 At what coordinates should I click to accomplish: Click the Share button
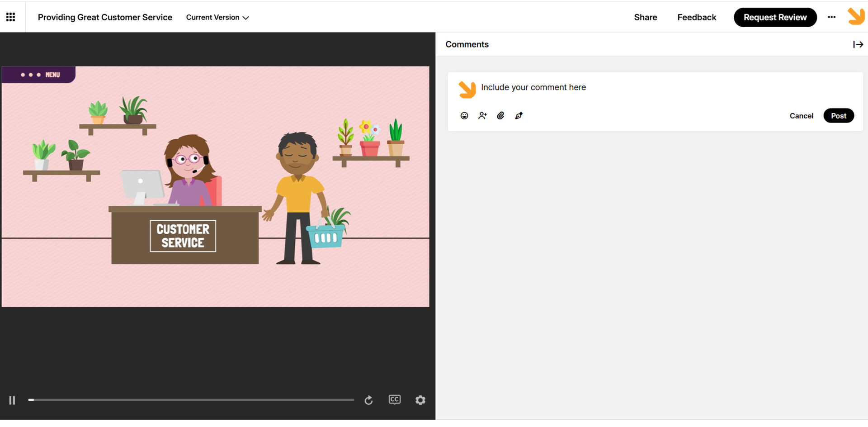(x=645, y=17)
